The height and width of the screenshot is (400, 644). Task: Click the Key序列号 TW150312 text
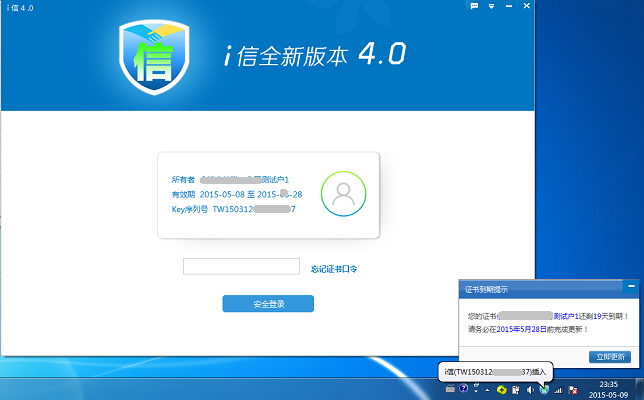tap(233, 209)
